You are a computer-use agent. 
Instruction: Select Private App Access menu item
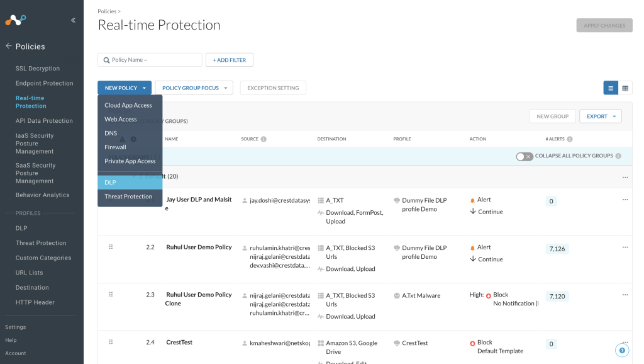pos(130,161)
